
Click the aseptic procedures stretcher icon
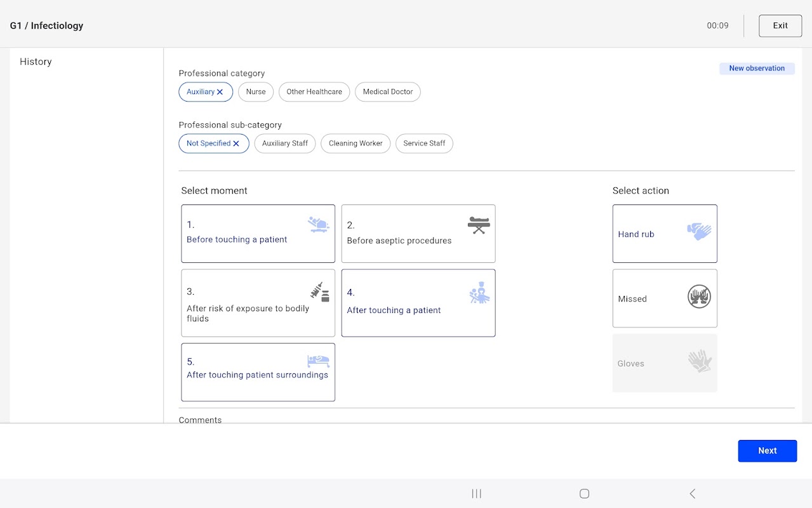click(x=479, y=225)
